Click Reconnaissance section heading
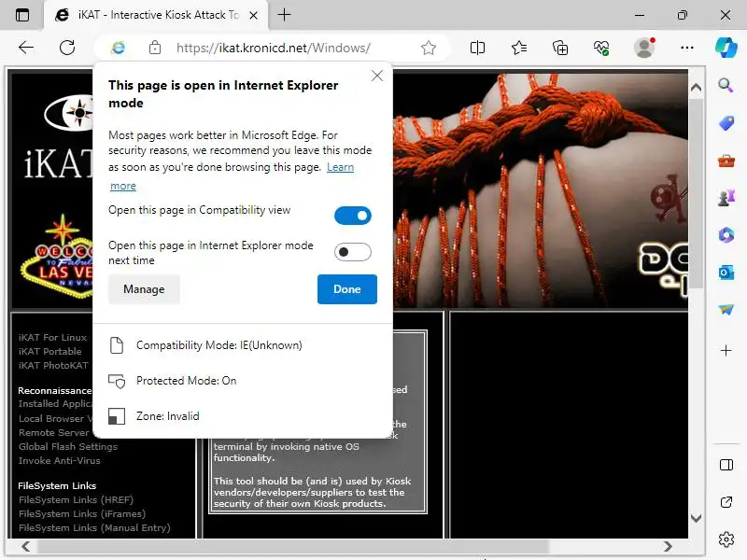This screenshot has height=560, width=747. [55, 390]
